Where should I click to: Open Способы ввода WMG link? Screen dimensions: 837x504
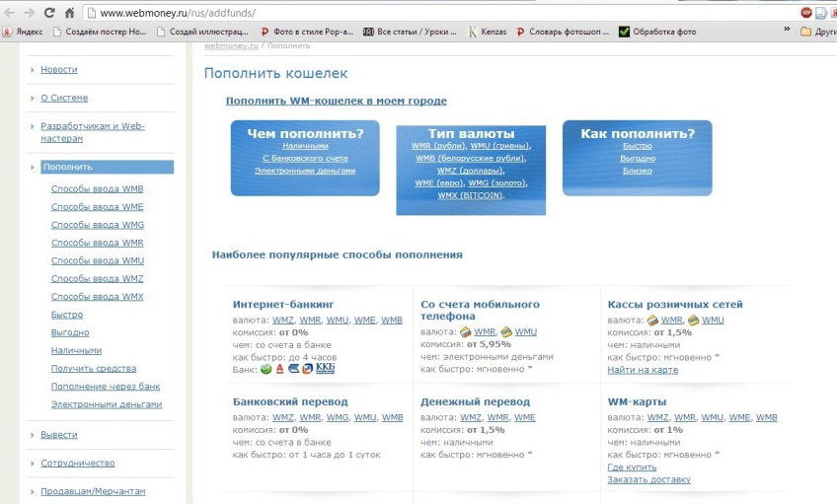(x=98, y=225)
